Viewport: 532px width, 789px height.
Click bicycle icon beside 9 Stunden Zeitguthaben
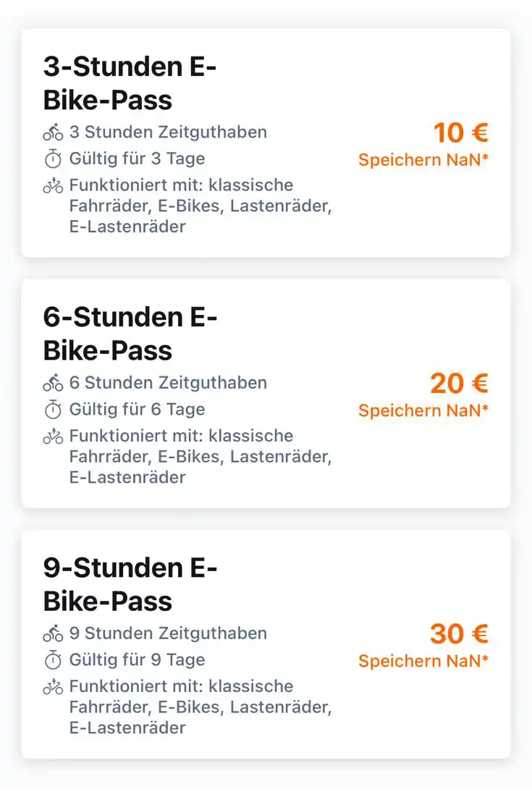(53, 634)
